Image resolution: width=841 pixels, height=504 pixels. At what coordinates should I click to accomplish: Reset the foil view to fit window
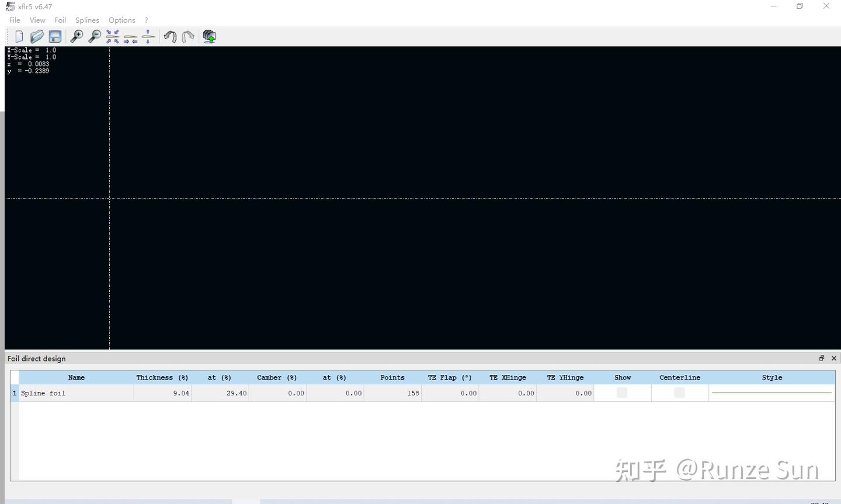pos(112,36)
